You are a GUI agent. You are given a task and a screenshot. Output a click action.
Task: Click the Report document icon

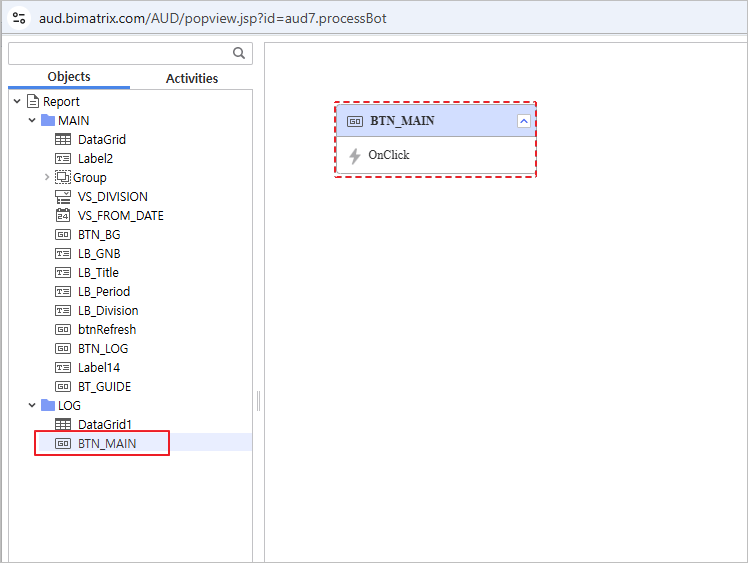pyautogui.click(x=33, y=102)
